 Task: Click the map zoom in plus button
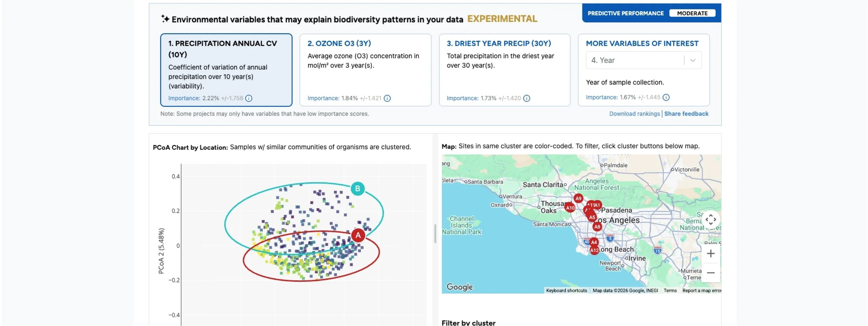pos(710,254)
